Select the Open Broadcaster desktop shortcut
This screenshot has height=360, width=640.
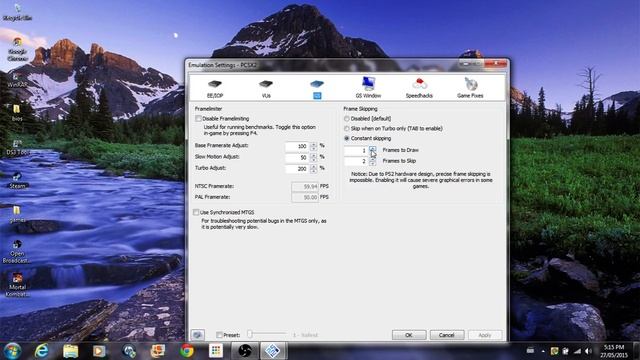point(17,251)
